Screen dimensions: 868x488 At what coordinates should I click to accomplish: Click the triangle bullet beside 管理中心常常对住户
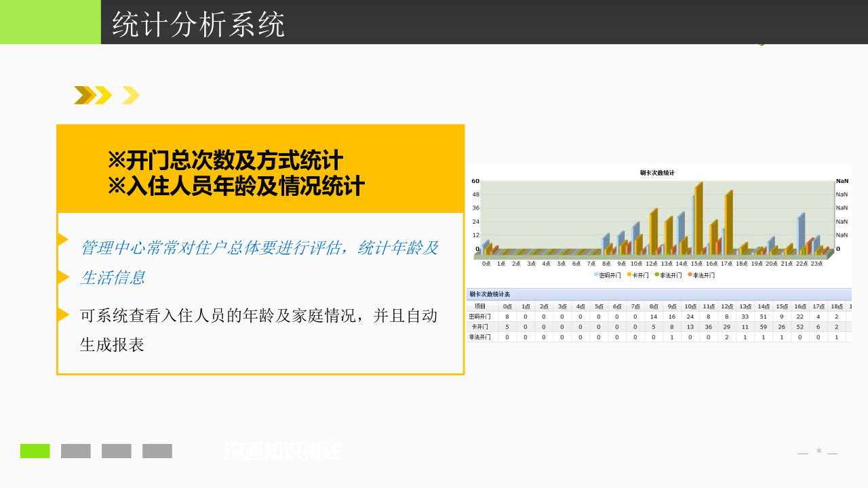point(62,239)
